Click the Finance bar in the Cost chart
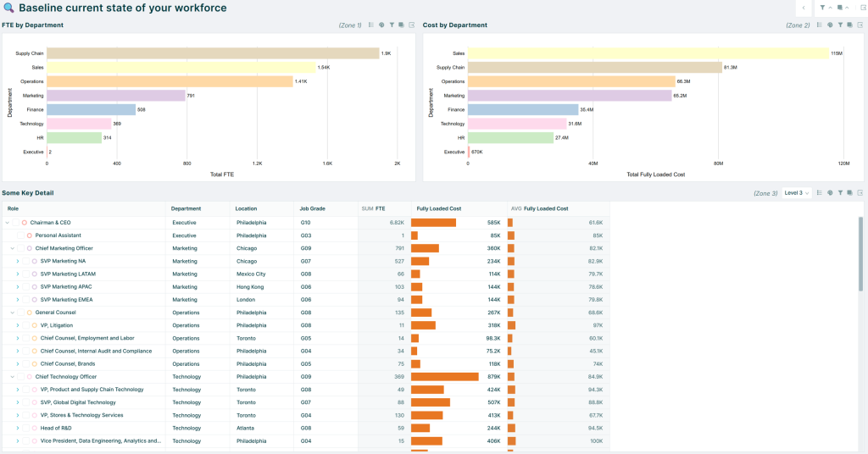 click(x=523, y=109)
